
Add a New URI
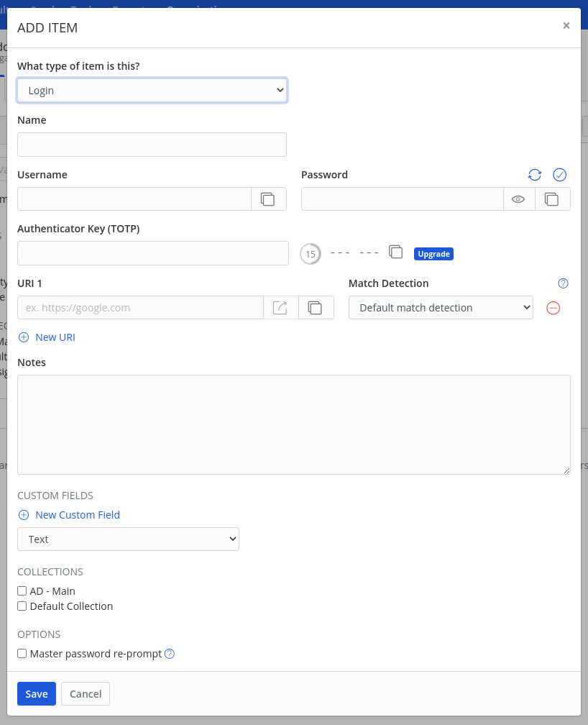point(46,337)
